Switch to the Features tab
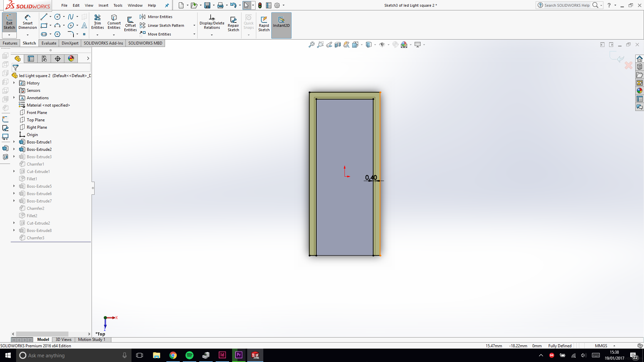This screenshot has width=644, height=362. 10,43
